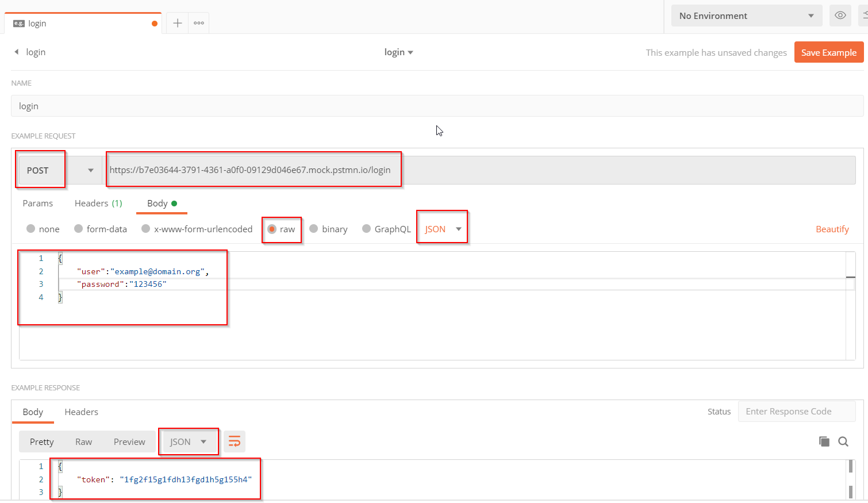868x503 pixels.
Task: Select the Preview response view
Action: 129,441
